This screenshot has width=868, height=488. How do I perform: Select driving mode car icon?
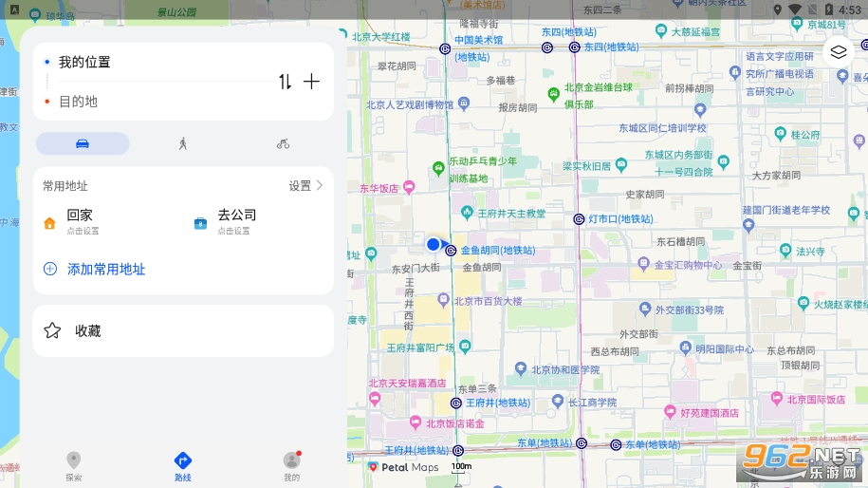tap(83, 144)
